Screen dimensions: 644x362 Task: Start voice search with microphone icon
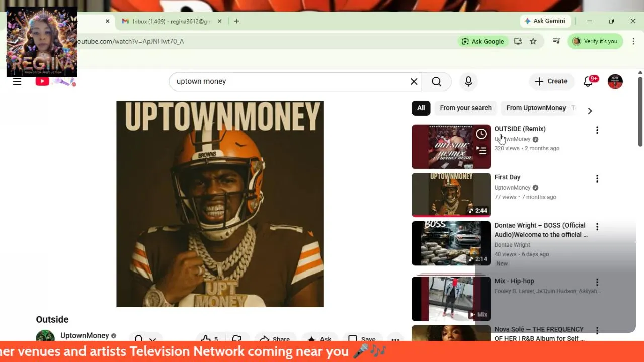468,81
